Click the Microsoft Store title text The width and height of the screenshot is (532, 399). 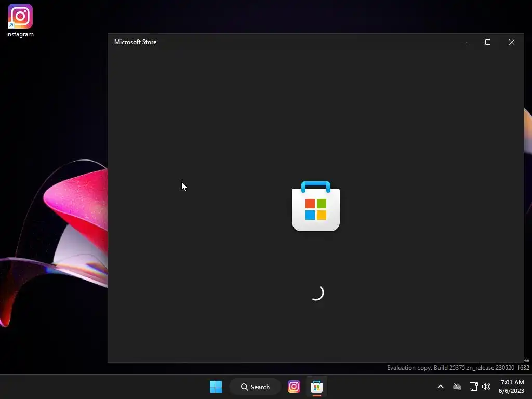point(136,42)
